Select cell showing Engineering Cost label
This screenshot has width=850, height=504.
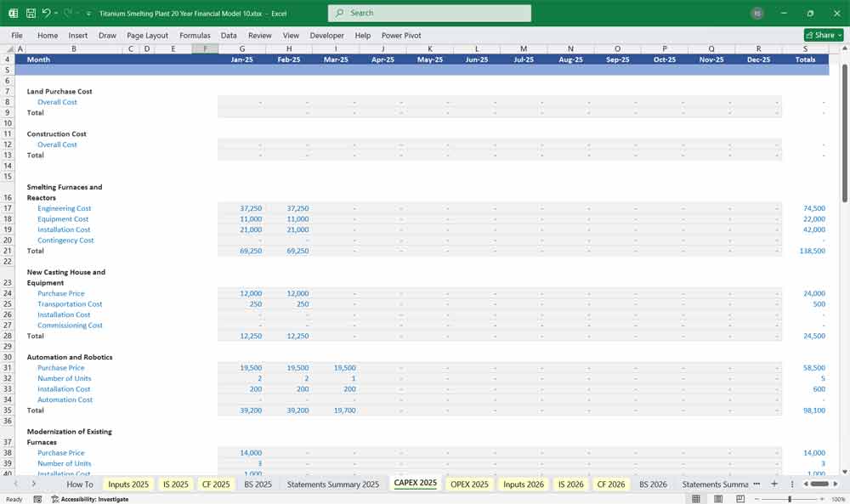point(65,208)
